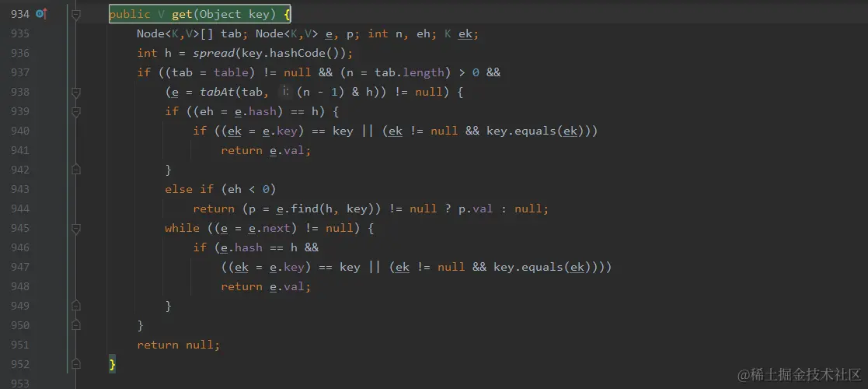The height and width of the screenshot is (389, 868).
Task: Click the parameter name hint 'i:' on line 938
Action: coord(286,92)
